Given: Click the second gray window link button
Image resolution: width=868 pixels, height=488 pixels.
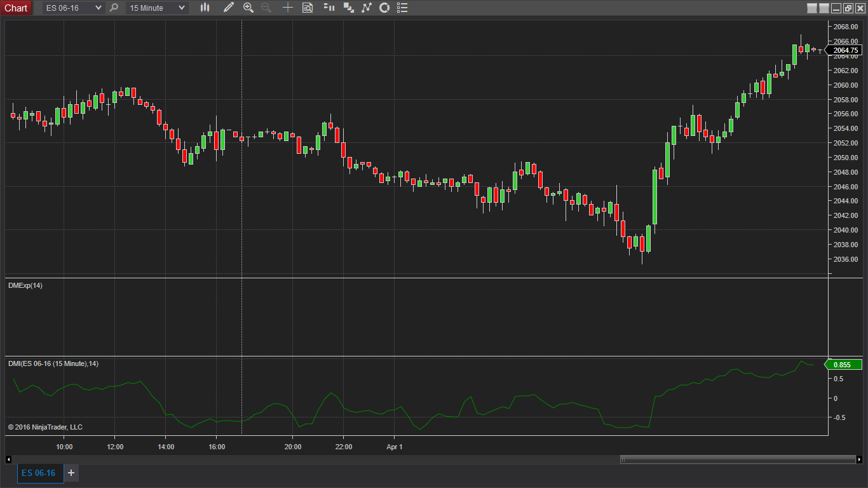Looking at the screenshot, I should pos(824,8).
